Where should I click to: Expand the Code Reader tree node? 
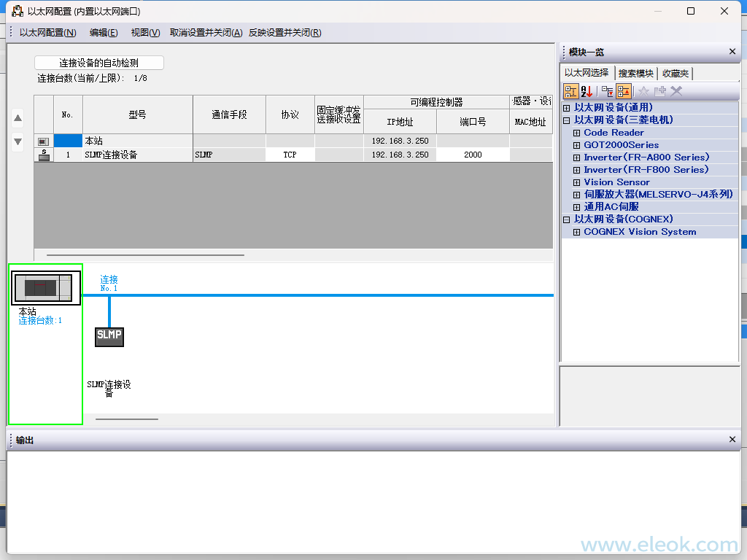(576, 133)
